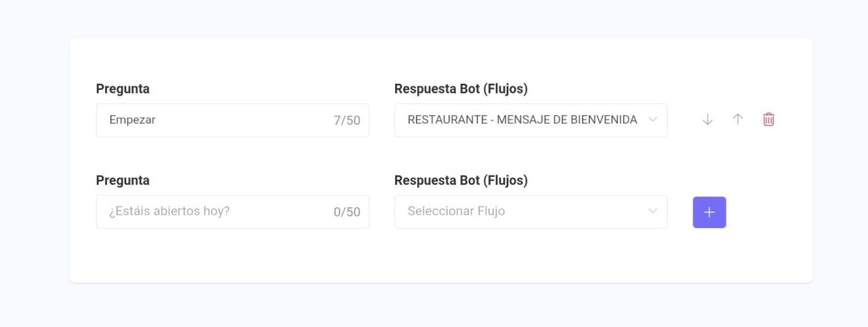This screenshot has width=868, height=327.
Task: Delete the Empezar row with the red trash icon
Action: tap(768, 119)
